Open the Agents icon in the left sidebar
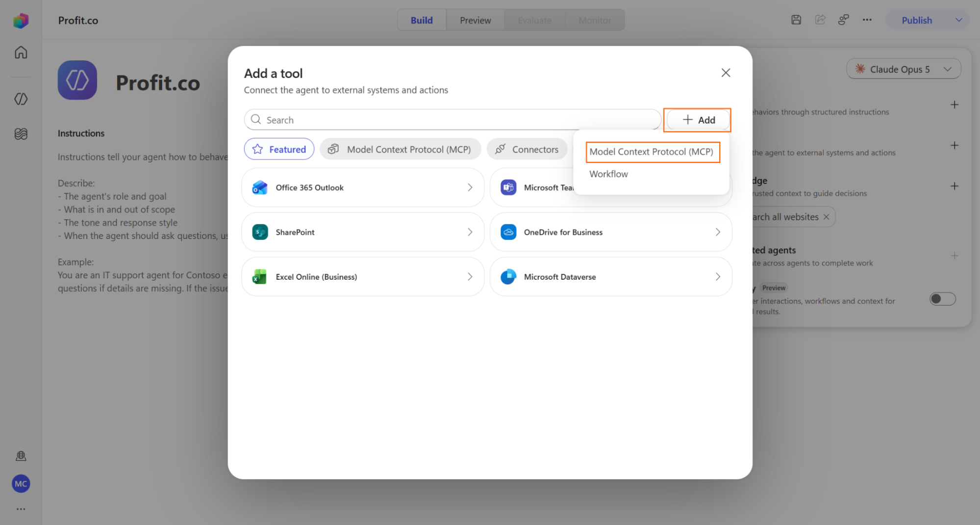980x525 pixels. click(21, 99)
